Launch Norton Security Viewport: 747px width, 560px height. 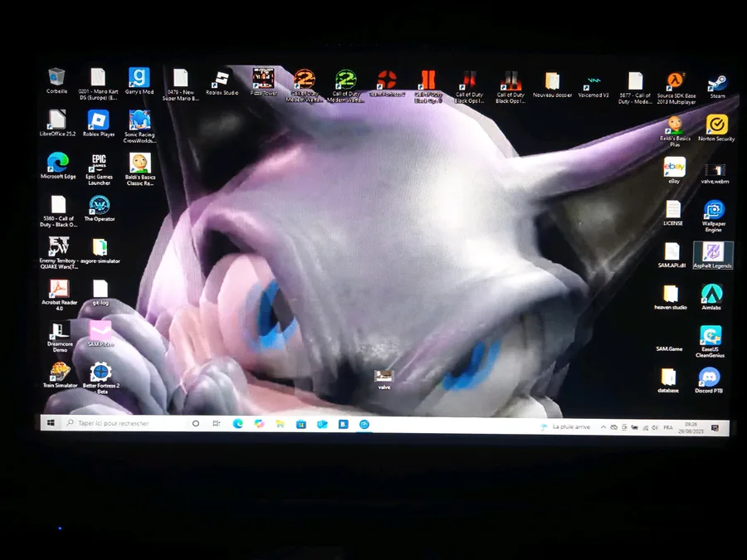[x=716, y=128]
